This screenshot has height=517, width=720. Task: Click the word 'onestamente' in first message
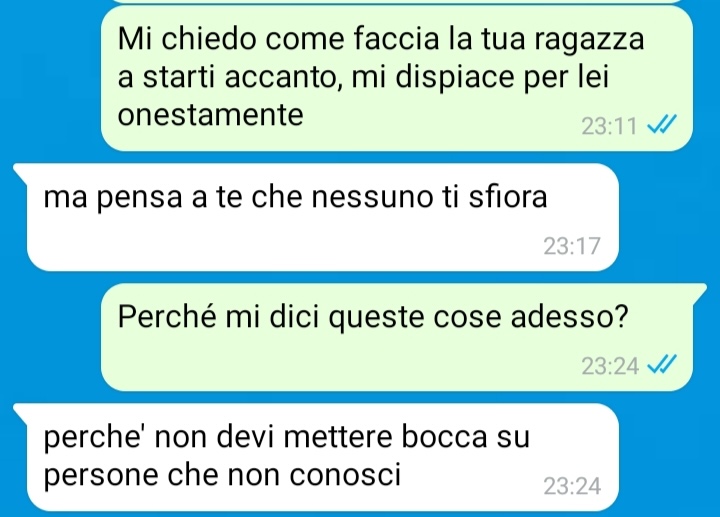click(211, 114)
